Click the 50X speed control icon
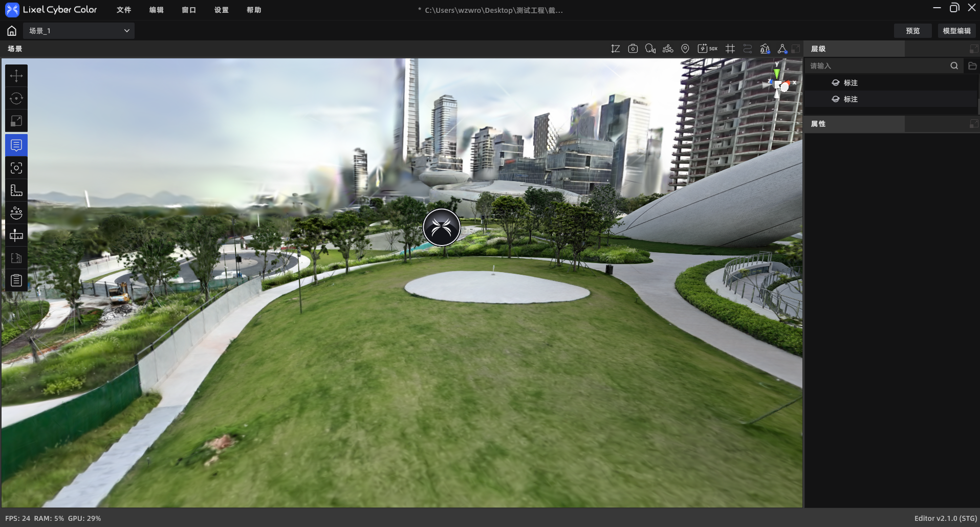 pyautogui.click(x=707, y=49)
